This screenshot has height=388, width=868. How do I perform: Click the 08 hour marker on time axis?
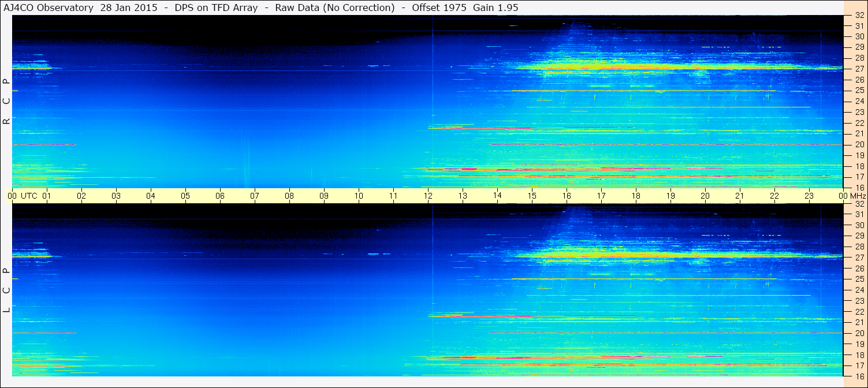pyautogui.click(x=289, y=196)
